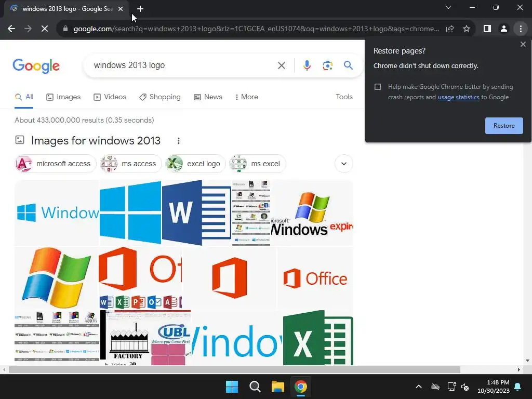Click the vertical scrollbar down arrow

(x=527, y=361)
